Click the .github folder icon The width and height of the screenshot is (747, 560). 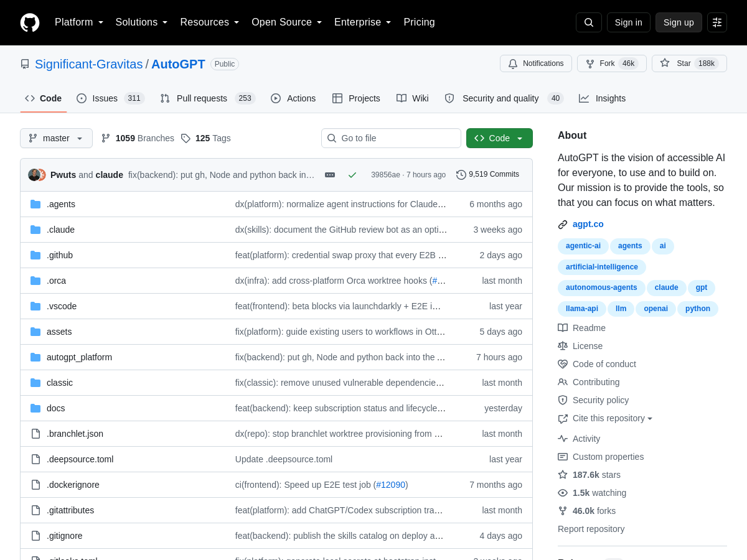[35, 255]
